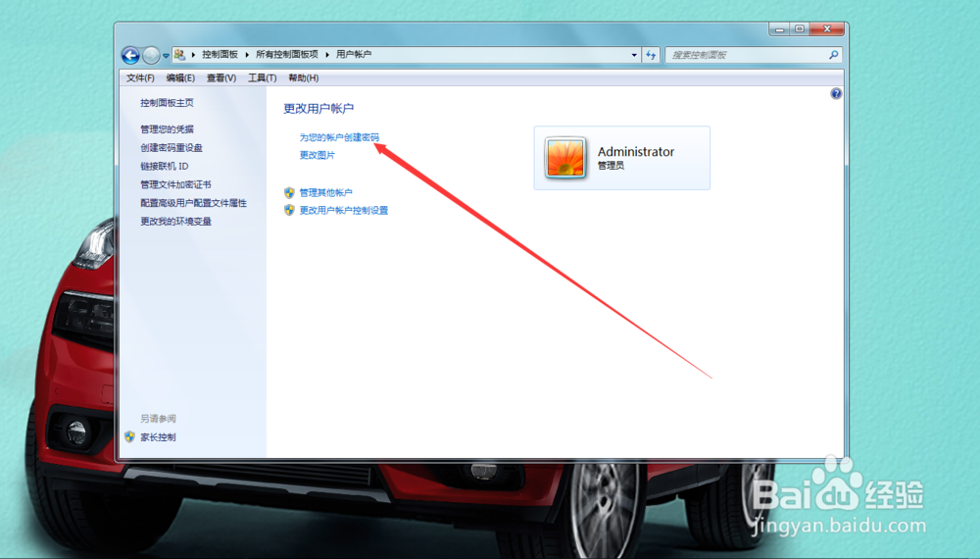Screen dimensions: 980x559
Task: Maximize the user accounts window
Action: coord(800,29)
